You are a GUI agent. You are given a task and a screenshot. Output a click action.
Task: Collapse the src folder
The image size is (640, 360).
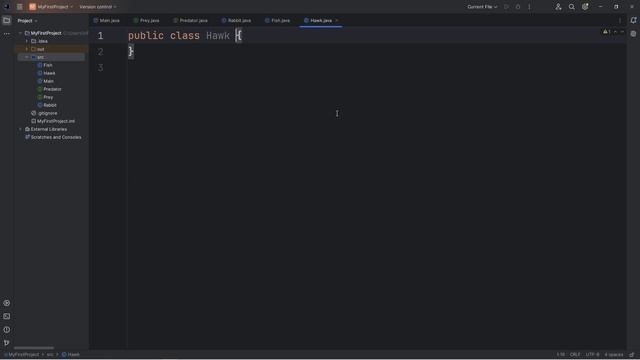pyautogui.click(x=27, y=57)
